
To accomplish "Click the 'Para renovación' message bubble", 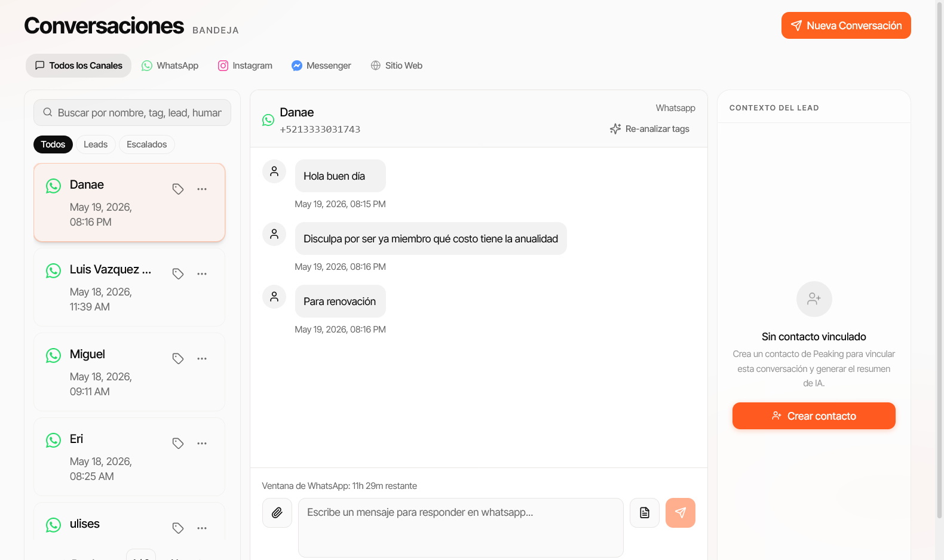I will point(341,301).
